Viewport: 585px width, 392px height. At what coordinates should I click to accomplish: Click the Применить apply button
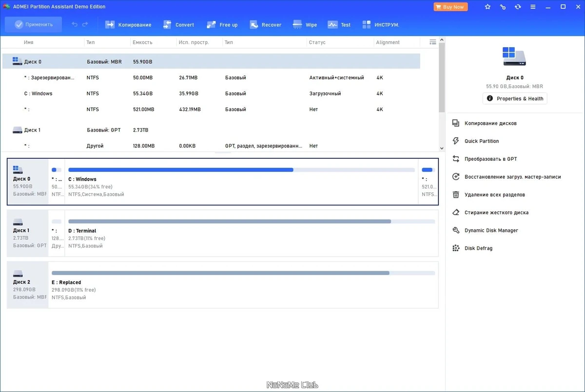(x=33, y=24)
